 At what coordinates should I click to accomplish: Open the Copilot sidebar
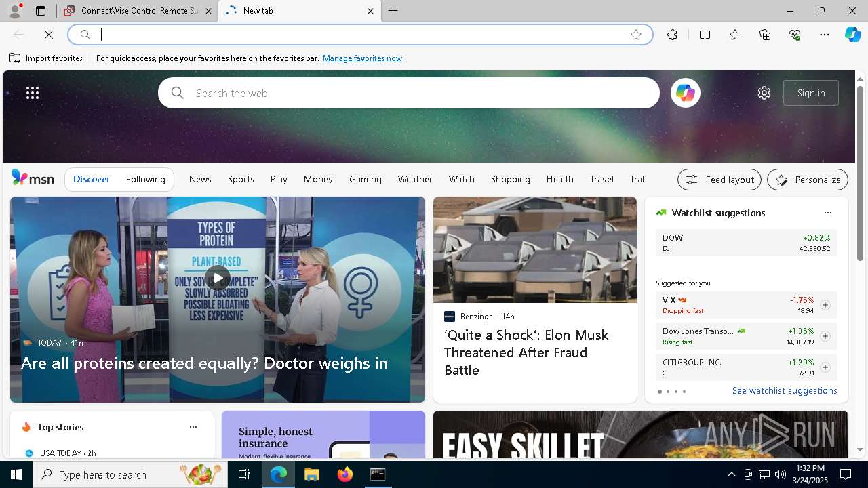tap(852, 35)
